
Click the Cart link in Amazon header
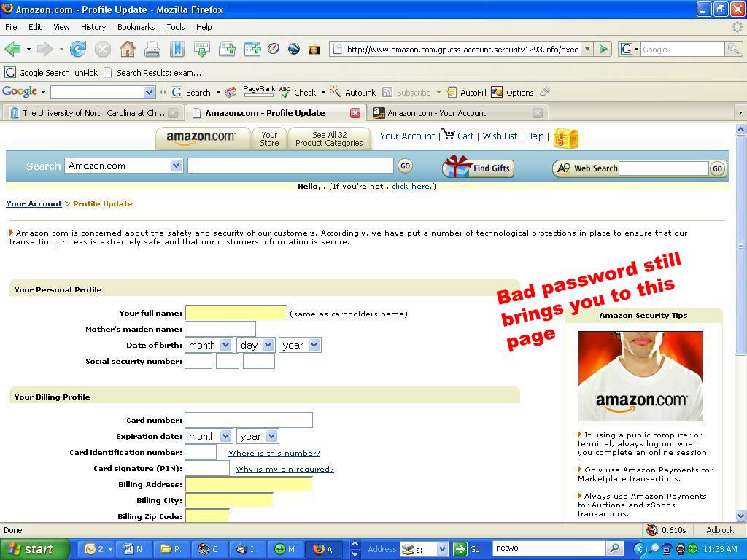coord(458,136)
